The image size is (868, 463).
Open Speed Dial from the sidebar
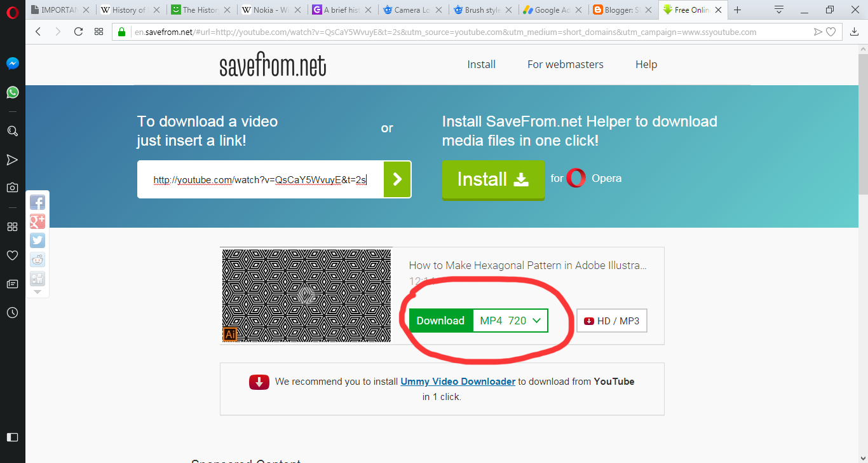point(12,226)
